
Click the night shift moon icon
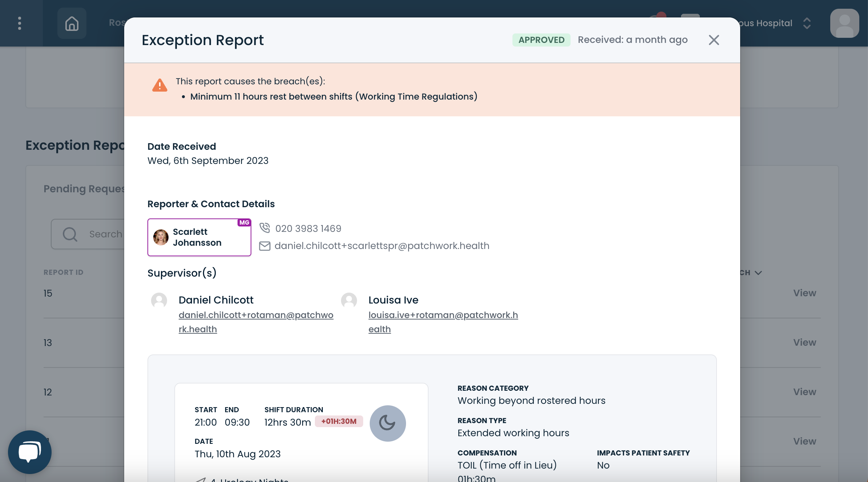click(x=388, y=423)
